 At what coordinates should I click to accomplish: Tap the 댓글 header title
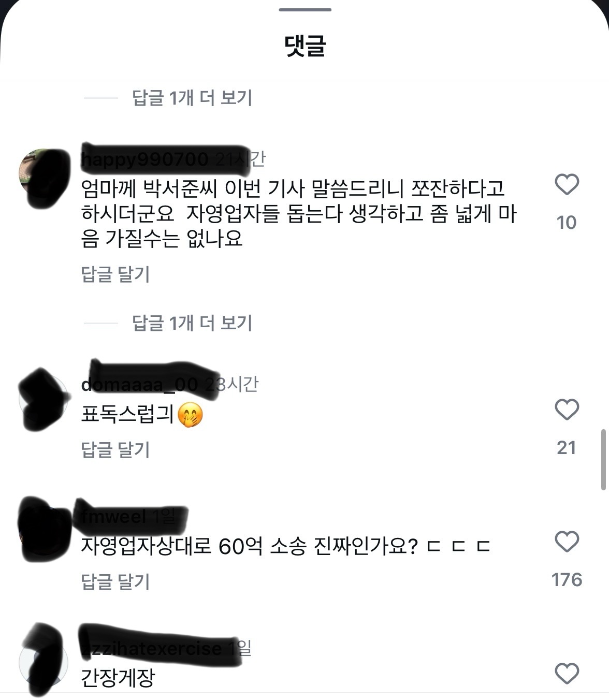pos(304,46)
